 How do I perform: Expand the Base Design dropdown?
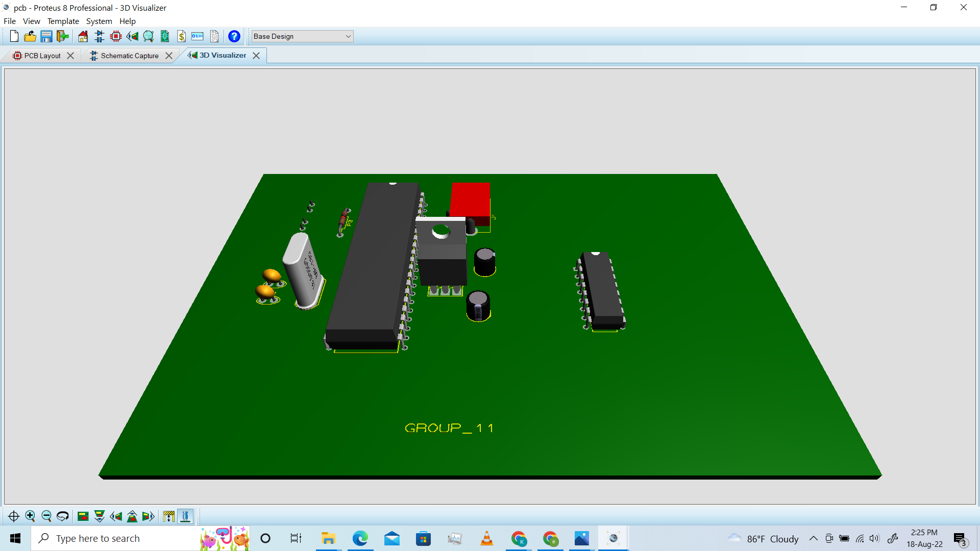348,36
